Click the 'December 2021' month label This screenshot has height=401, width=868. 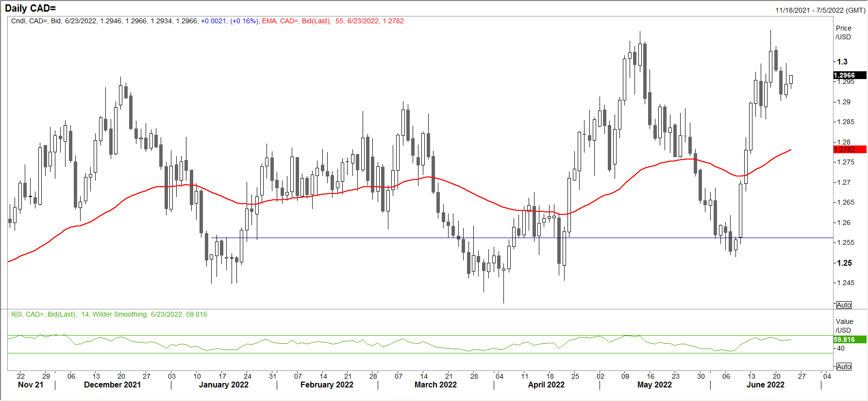coord(112,385)
